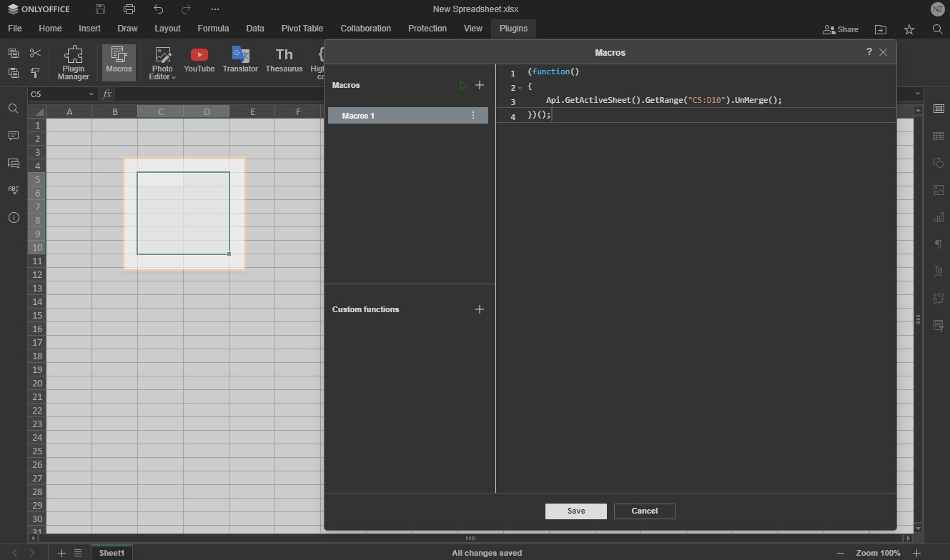This screenshot has width=950, height=560.
Task: Select Macros 1 in the list
Action: (408, 116)
